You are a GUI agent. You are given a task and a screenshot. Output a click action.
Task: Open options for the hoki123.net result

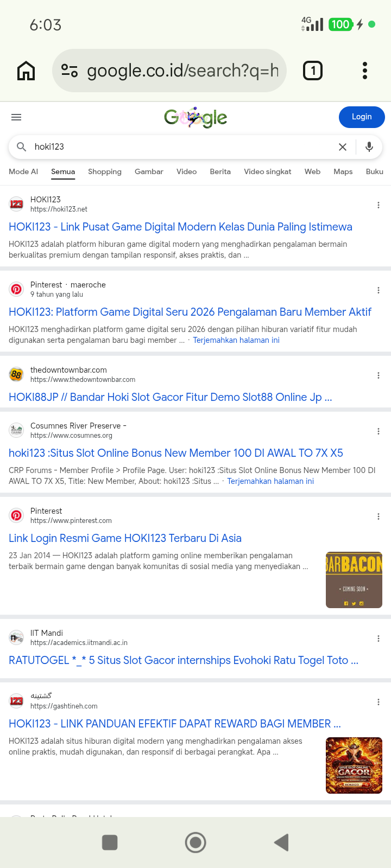click(379, 205)
